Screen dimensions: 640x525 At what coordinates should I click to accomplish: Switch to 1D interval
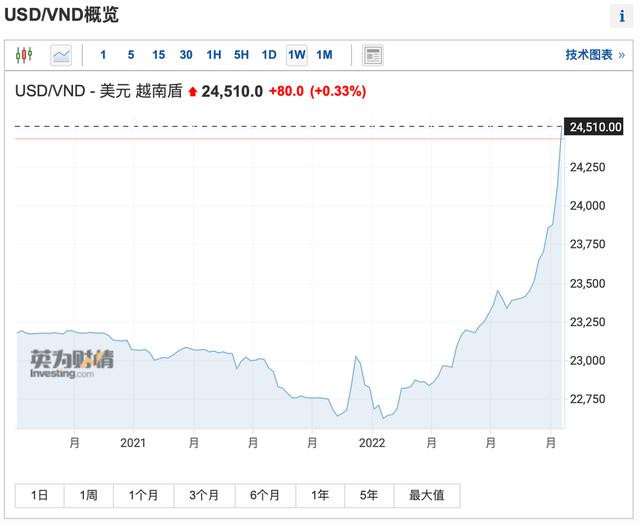click(x=269, y=55)
